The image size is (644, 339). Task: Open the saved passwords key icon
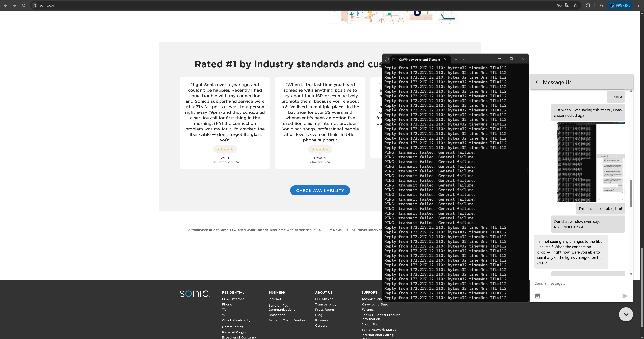pos(559,5)
